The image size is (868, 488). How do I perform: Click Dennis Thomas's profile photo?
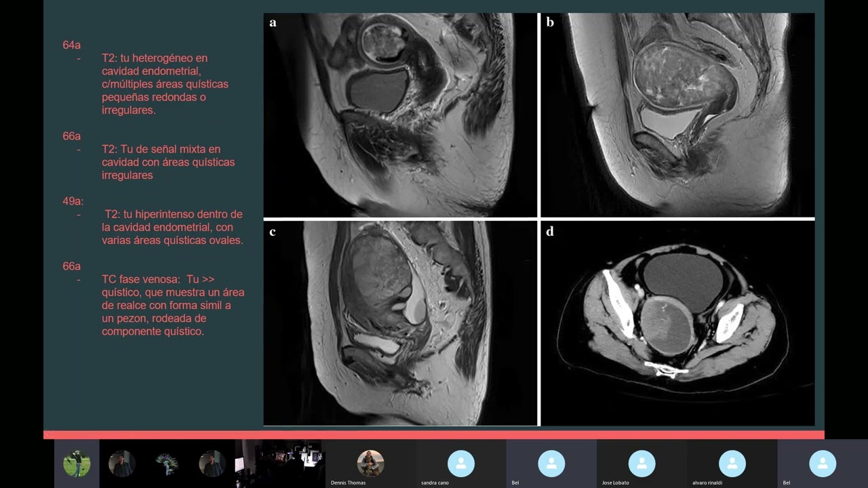[370, 464]
